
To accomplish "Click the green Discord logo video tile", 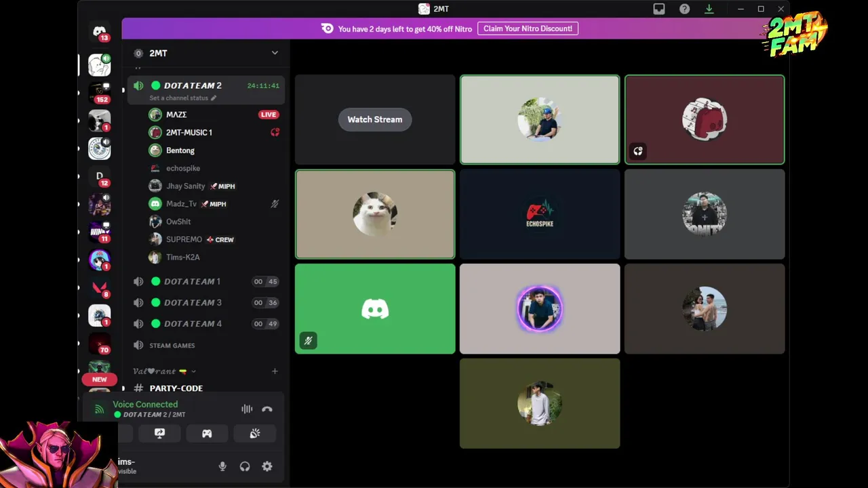I will (x=375, y=309).
